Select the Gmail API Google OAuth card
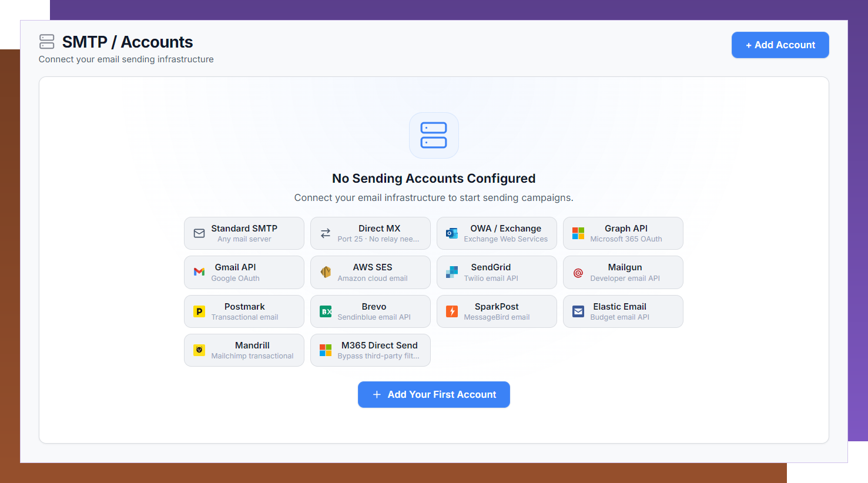 point(244,272)
